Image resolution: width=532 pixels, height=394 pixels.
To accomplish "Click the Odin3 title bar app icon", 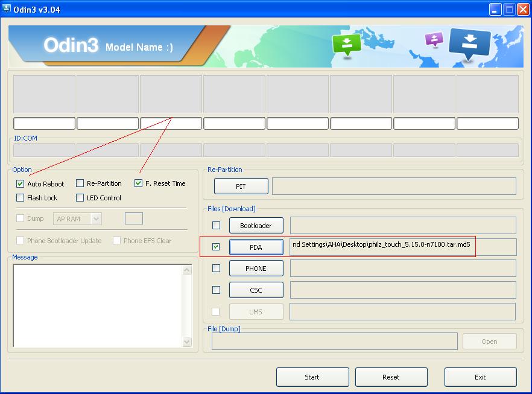I will (x=6, y=9).
